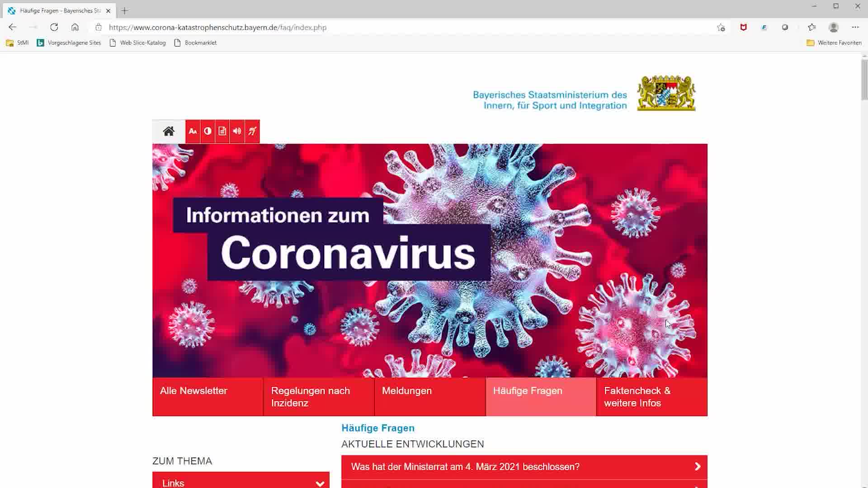Screen dimensions: 868x488
Task: Add page to favorites star icon
Action: tap(721, 28)
